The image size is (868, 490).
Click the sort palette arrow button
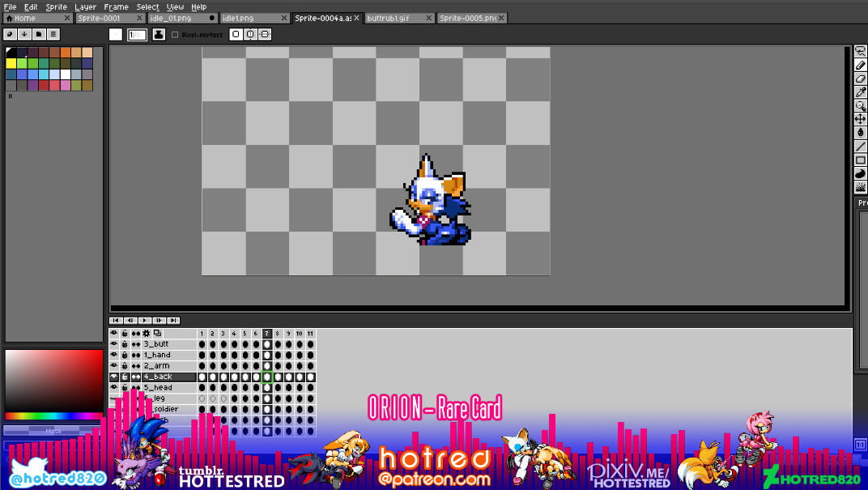[x=24, y=34]
